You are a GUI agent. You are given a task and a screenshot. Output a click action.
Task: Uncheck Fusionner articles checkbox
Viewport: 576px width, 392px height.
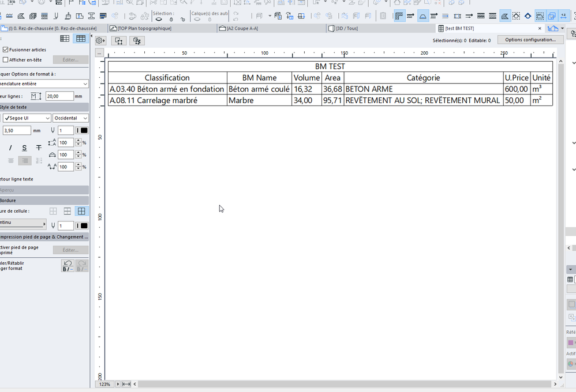tap(6, 50)
